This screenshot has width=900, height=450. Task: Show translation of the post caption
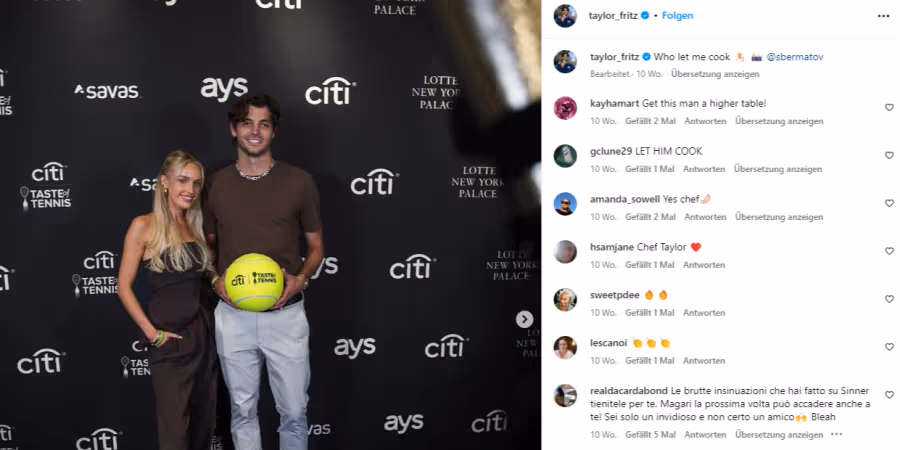pos(715,74)
